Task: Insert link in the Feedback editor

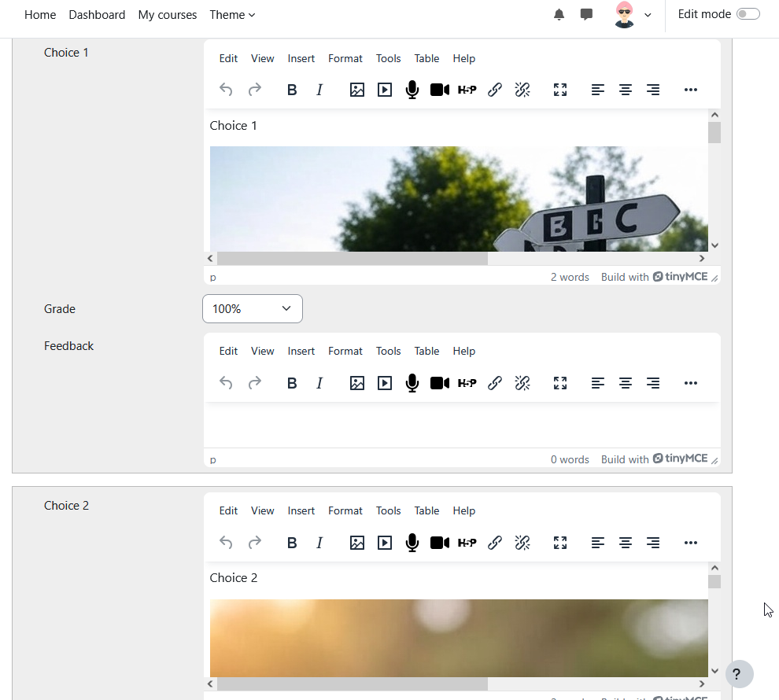Action: [x=495, y=383]
